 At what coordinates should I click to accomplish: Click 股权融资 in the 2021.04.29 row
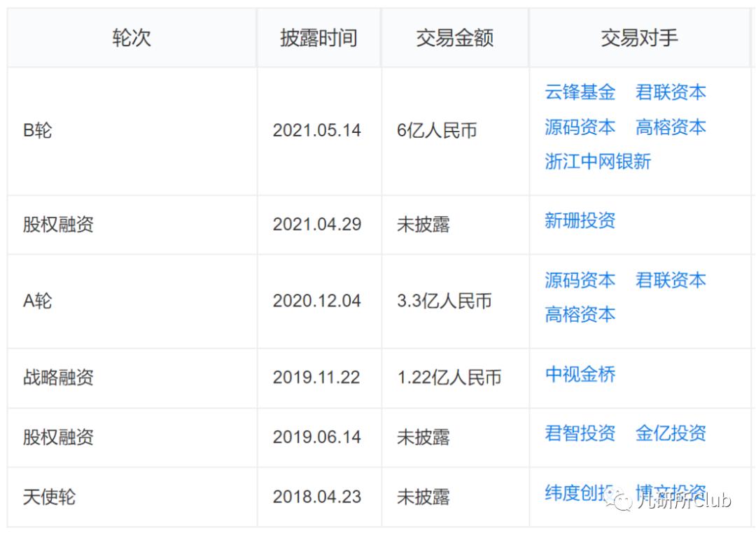58,224
